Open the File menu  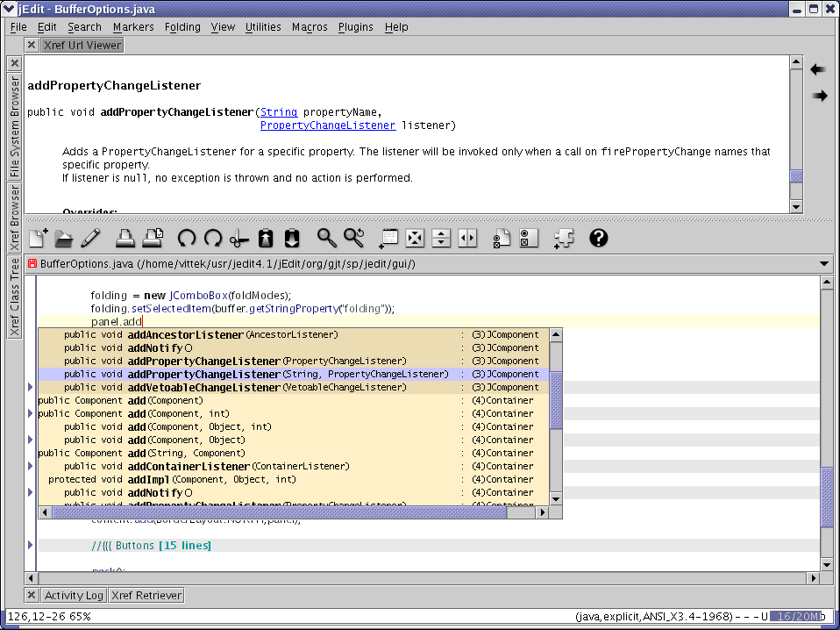18,27
